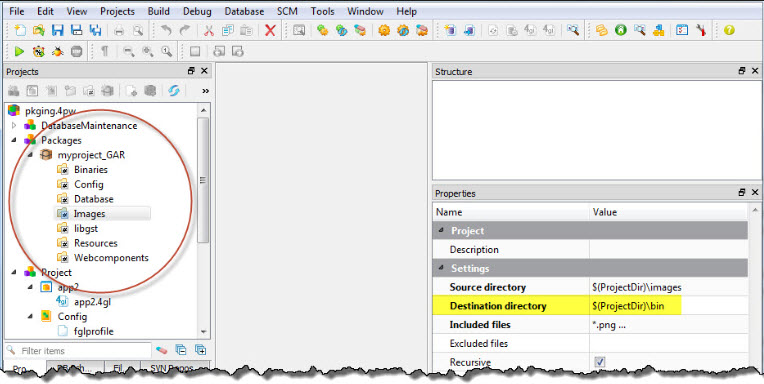The width and height of the screenshot is (764, 384).
Task: Open the Tools menu
Action: (323, 11)
